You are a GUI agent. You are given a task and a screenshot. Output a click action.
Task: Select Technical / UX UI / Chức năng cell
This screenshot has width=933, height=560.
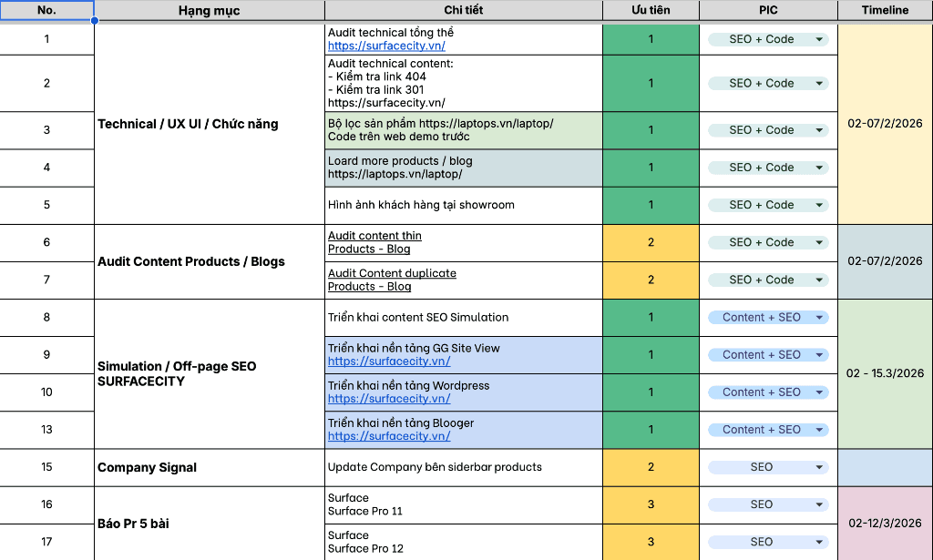pyautogui.click(x=210, y=124)
